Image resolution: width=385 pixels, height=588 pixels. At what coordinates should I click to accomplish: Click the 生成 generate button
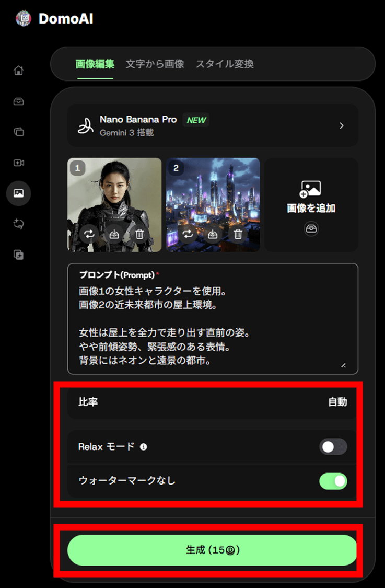tap(212, 550)
